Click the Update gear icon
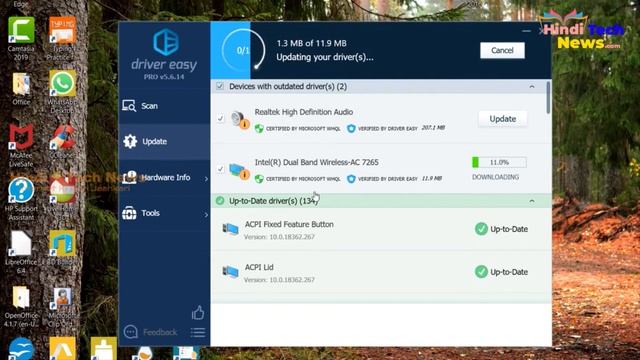This screenshot has height=360, width=640. (x=130, y=141)
